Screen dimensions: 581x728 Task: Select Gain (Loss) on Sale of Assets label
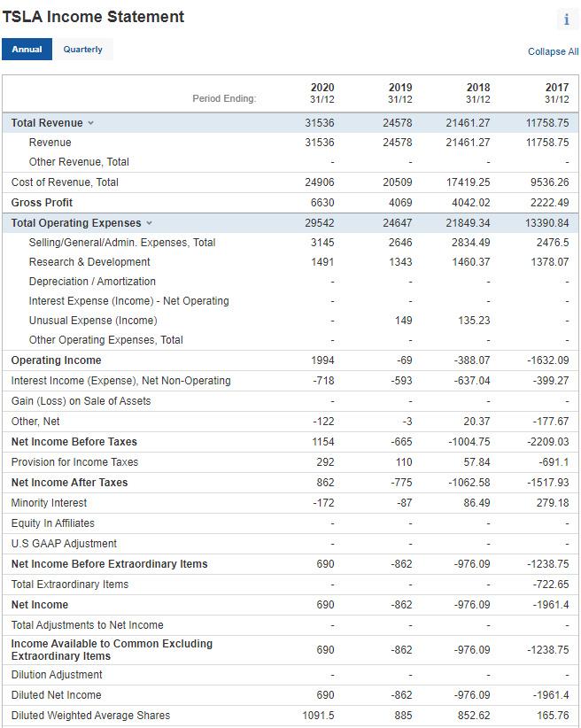click(81, 401)
